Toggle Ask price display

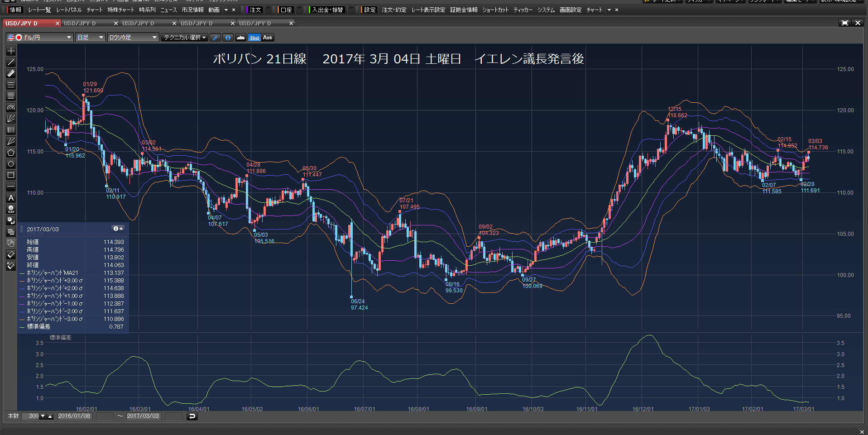[268, 38]
